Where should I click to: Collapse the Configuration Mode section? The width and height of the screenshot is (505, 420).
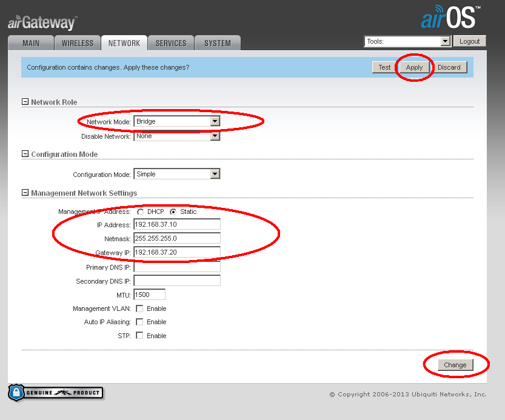click(x=25, y=154)
